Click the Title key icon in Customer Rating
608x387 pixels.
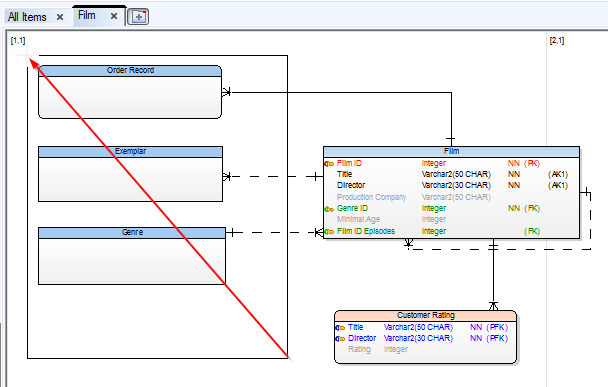[x=340, y=328]
